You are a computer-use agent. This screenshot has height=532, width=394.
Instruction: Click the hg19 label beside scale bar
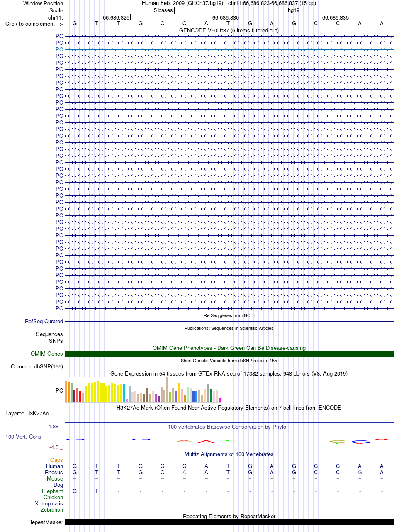pos(294,10)
